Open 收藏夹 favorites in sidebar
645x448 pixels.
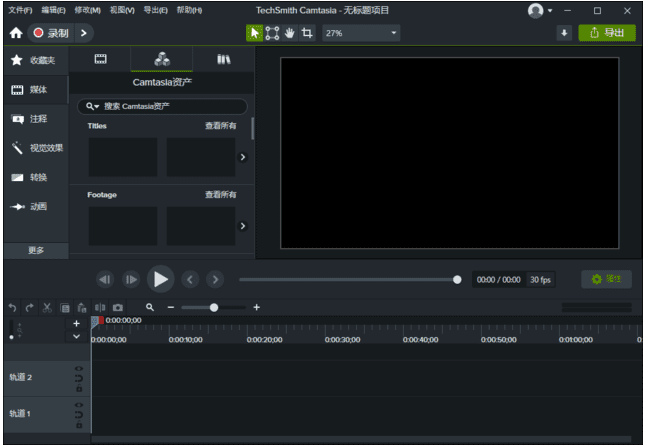click(x=36, y=60)
